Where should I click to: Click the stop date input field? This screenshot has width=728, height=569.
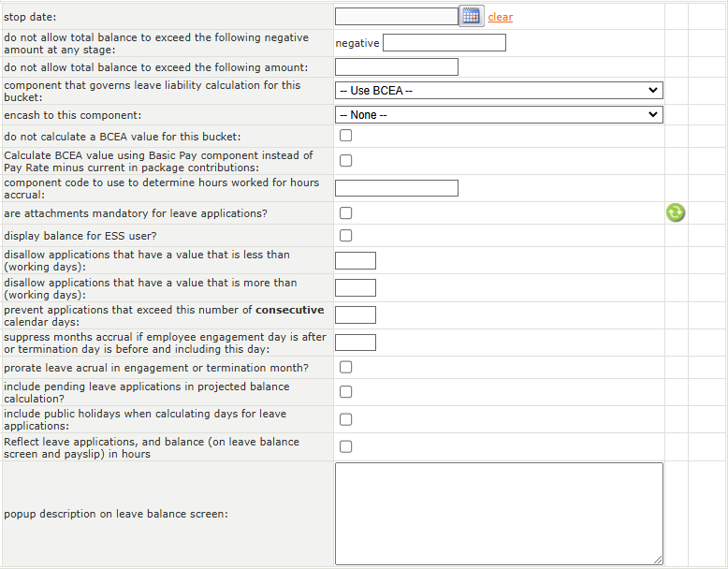[396, 16]
